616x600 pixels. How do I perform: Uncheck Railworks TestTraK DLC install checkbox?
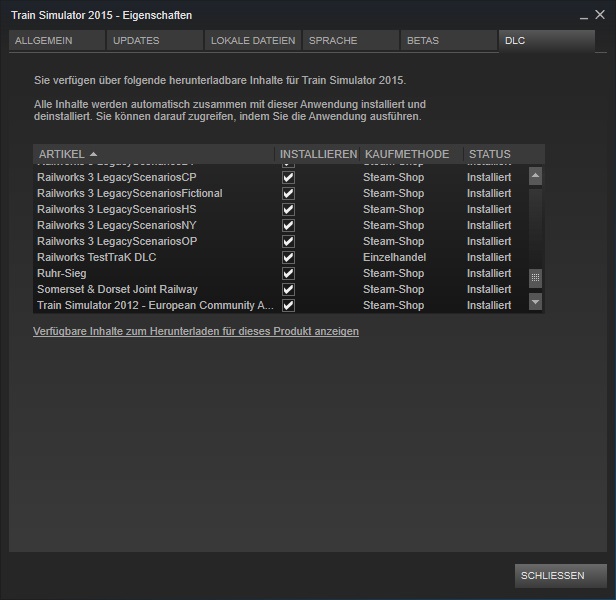click(288, 257)
